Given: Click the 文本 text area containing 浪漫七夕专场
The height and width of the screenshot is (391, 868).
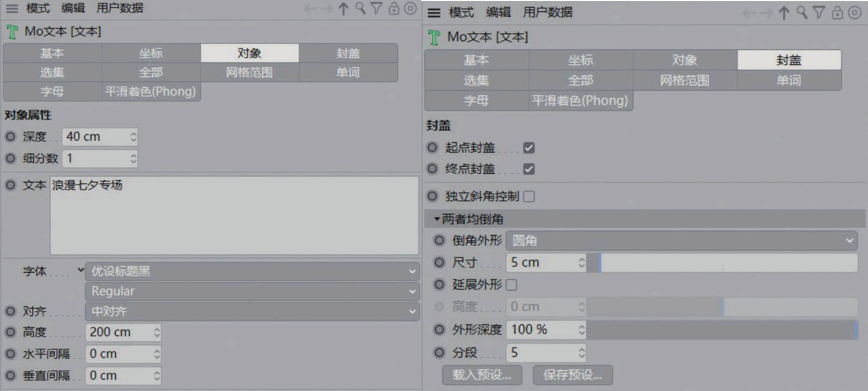Looking at the screenshot, I should [235, 215].
